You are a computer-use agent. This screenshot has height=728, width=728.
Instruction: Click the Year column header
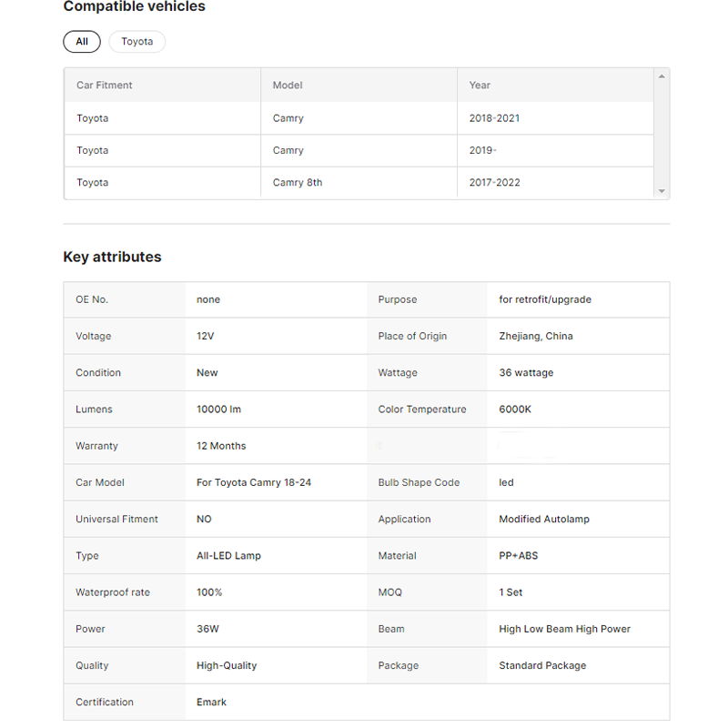(480, 86)
